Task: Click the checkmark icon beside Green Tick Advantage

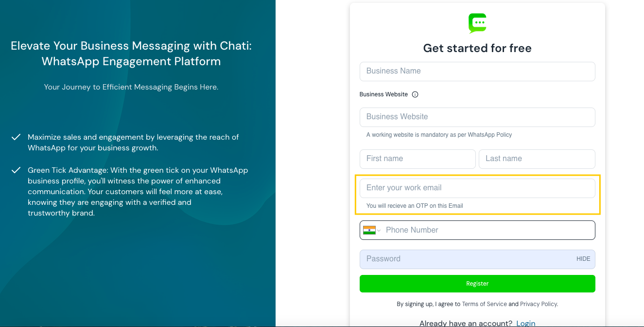Action: (x=16, y=170)
